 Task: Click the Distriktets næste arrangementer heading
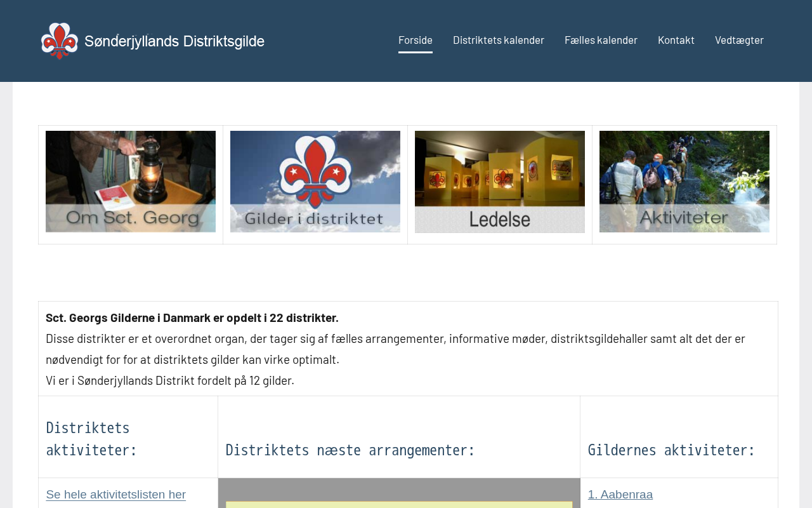click(x=351, y=450)
